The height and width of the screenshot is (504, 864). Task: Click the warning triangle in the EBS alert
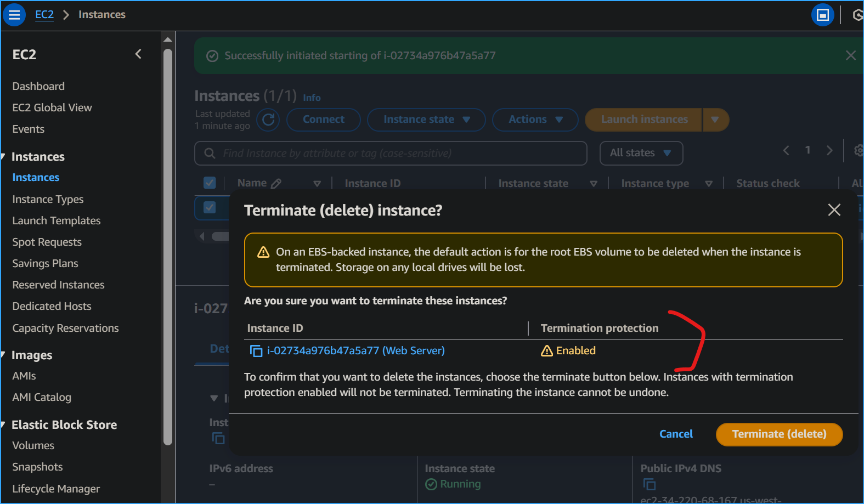[263, 252]
